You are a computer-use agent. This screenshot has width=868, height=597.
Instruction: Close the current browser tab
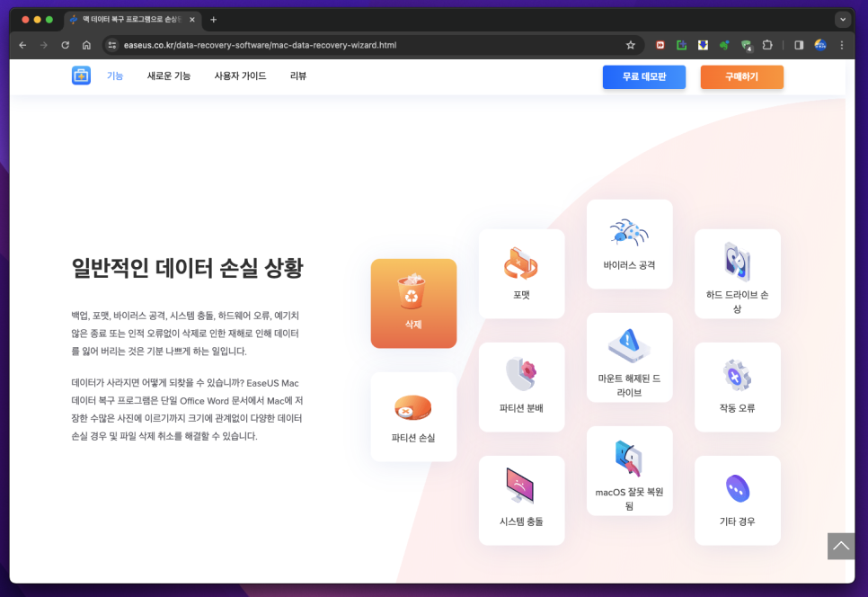tap(192, 20)
